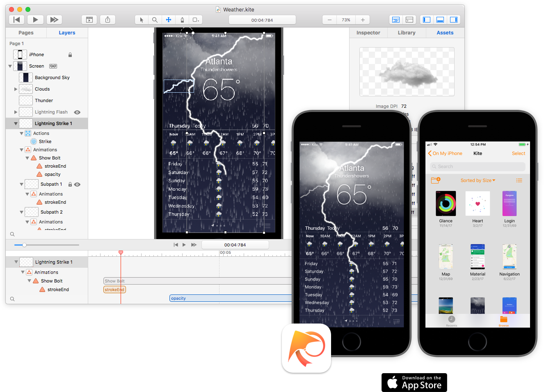Viewport: 544px width, 392px height.
Task: Toggle the Subpath 1 visibility eye
Action: [77, 185]
